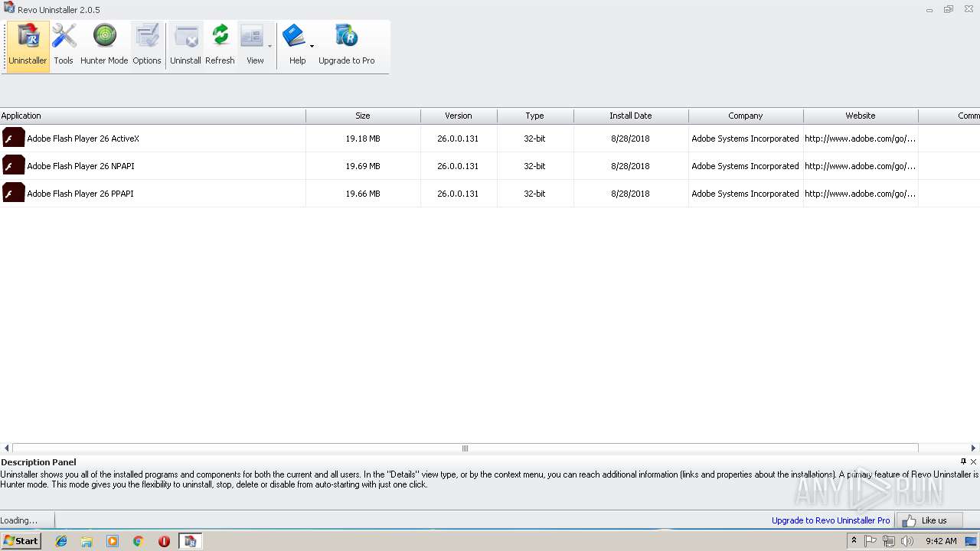Pin the Description Panel
Viewport: 980px width, 551px height.
point(963,461)
